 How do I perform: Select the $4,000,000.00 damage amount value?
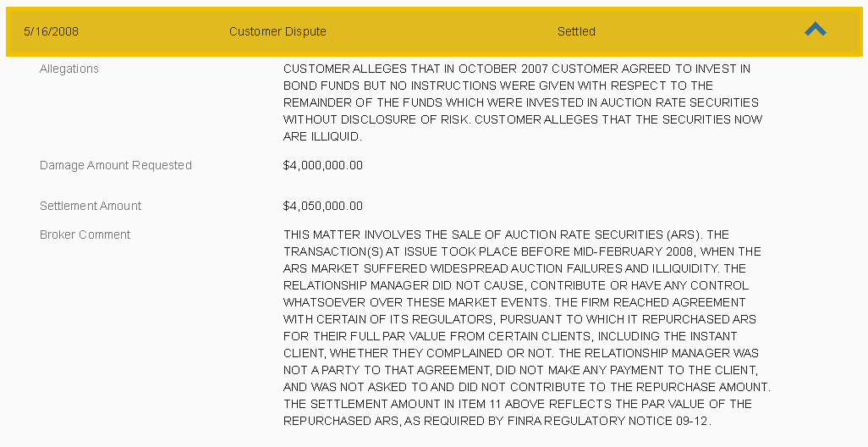(x=322, y=165)
